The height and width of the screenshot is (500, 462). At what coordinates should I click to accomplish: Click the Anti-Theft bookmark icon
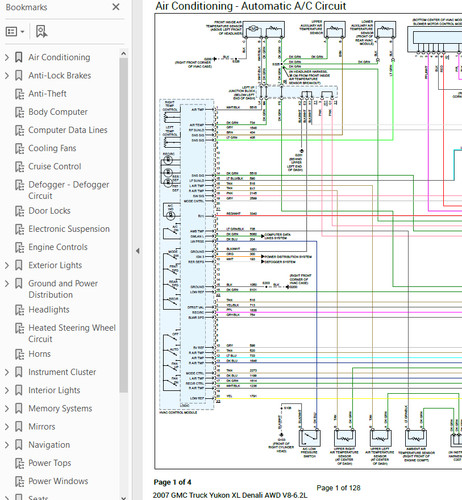(x=20, y=94)
